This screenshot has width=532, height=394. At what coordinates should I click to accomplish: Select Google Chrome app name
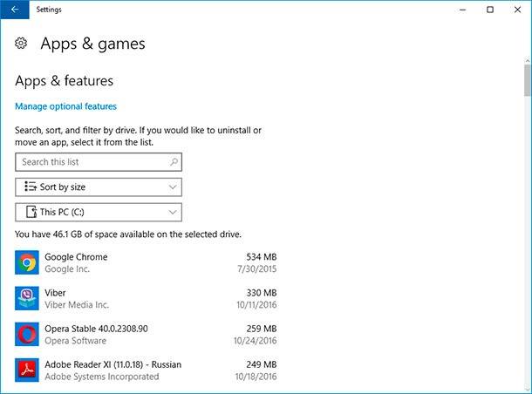point(76,257)
